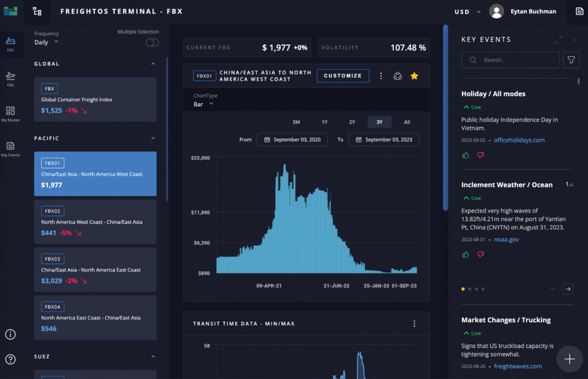The height and width of the screenshot is (379, 588).
Task: Select the 2Y range tab
Action: [352, 122]
